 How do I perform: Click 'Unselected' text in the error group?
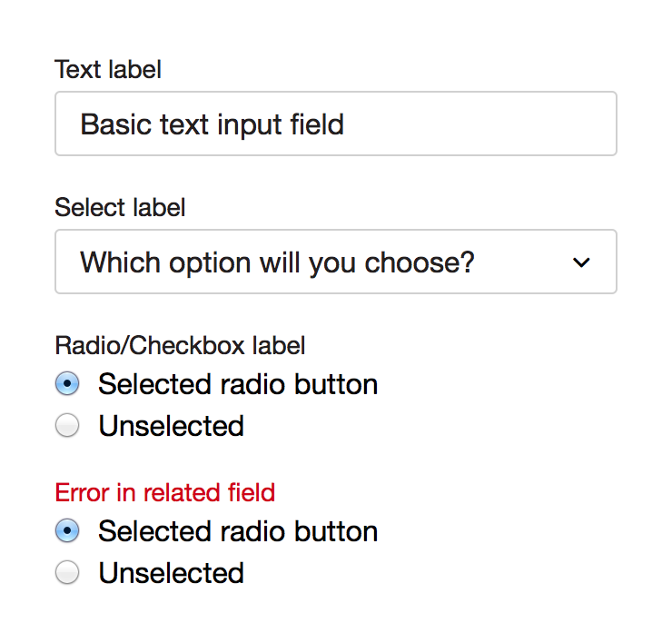(x=171, y=573)
